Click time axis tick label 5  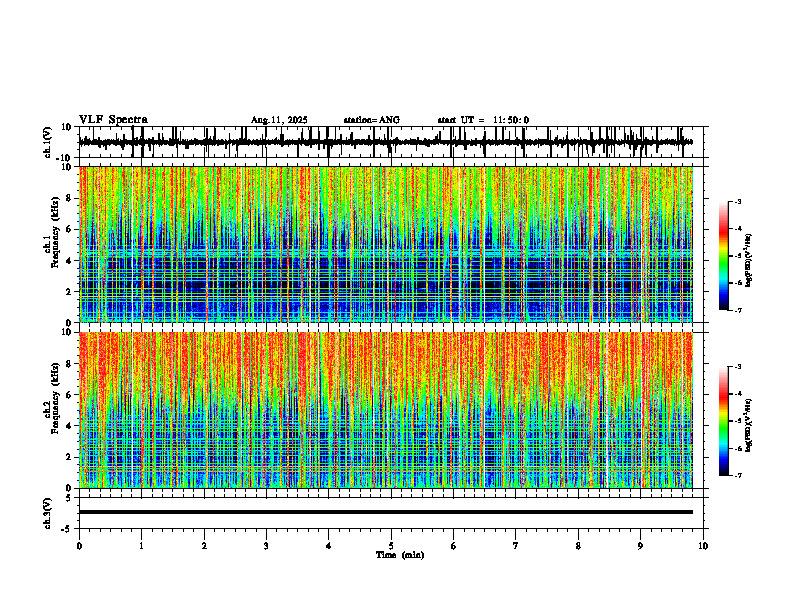click(x=391, y=546)
